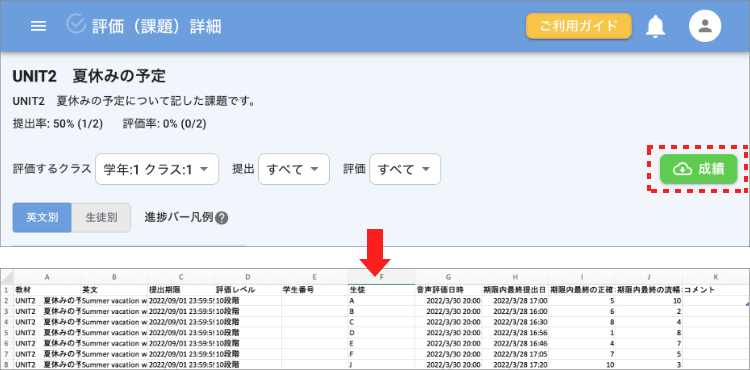Open the hamburger navigation menu
This screenshot has height=370, width=750.
pos(38,26)
